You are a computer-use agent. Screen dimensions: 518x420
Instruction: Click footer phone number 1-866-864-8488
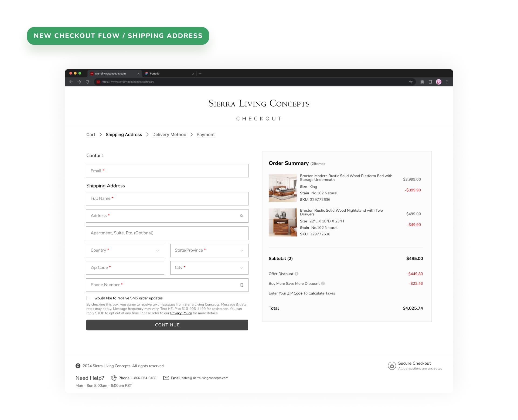pos(144,378)
